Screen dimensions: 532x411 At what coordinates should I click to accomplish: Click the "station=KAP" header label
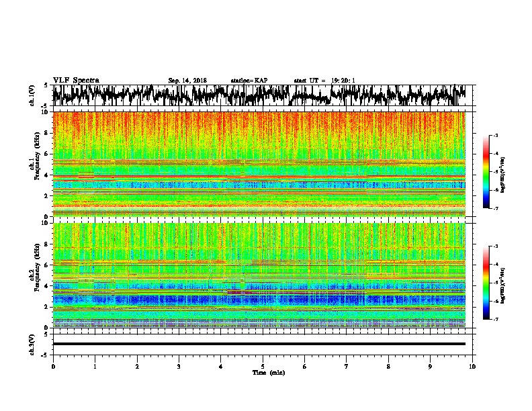(x=249, y=81)
